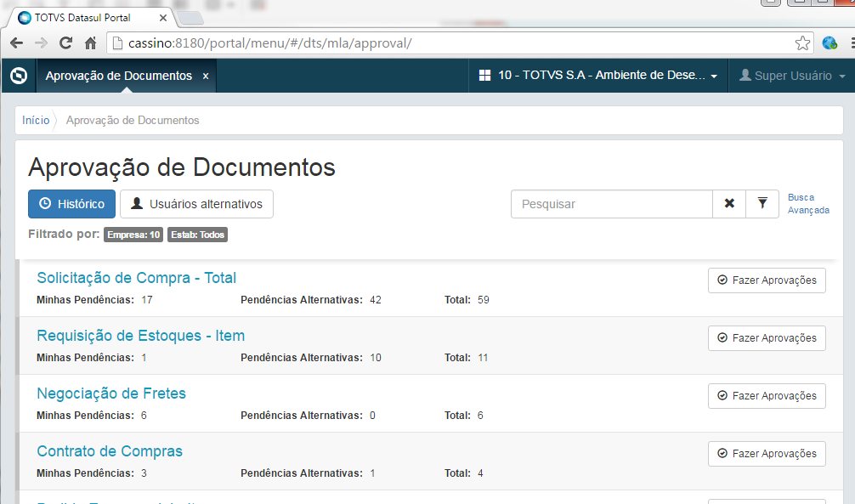Fazer Aprovações for Negociação de Fretes
This screenshot has width=855, height=504.
pyautogui.click(x=767, y=395)
